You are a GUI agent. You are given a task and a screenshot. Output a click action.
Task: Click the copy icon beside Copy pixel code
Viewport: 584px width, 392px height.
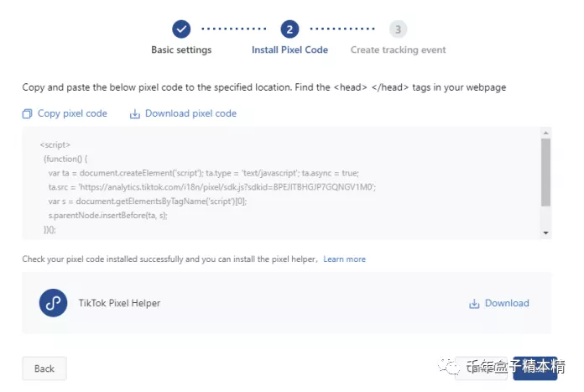27,113
